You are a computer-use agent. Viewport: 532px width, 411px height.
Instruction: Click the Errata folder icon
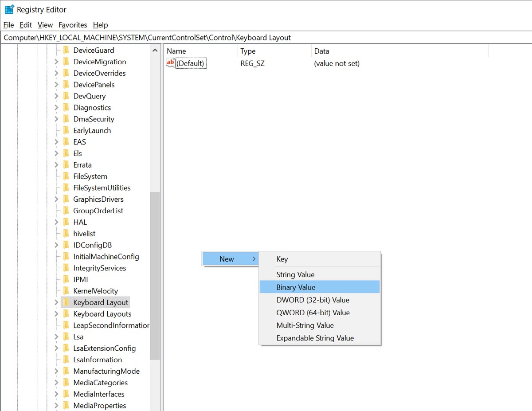(66, 164)
